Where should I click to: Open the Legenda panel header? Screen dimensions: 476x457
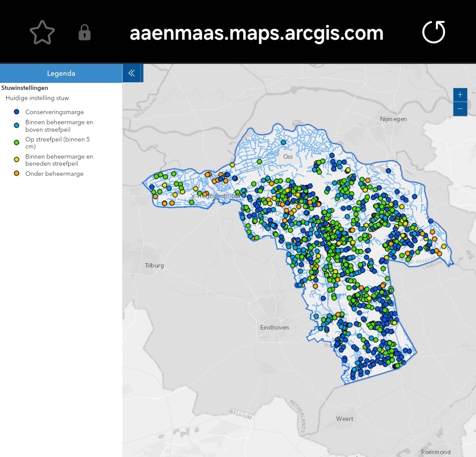coord(61,74)
